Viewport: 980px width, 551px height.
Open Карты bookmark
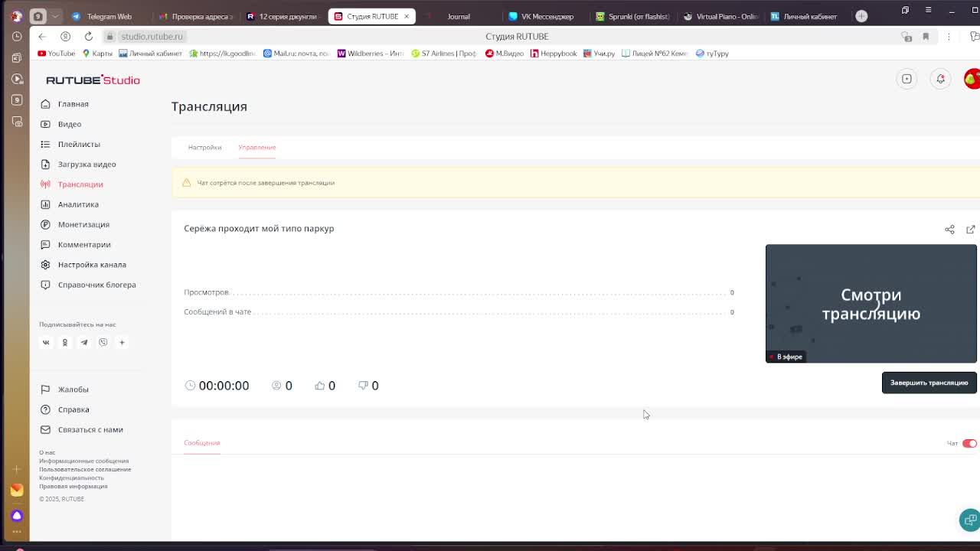[x=97, y=54]
